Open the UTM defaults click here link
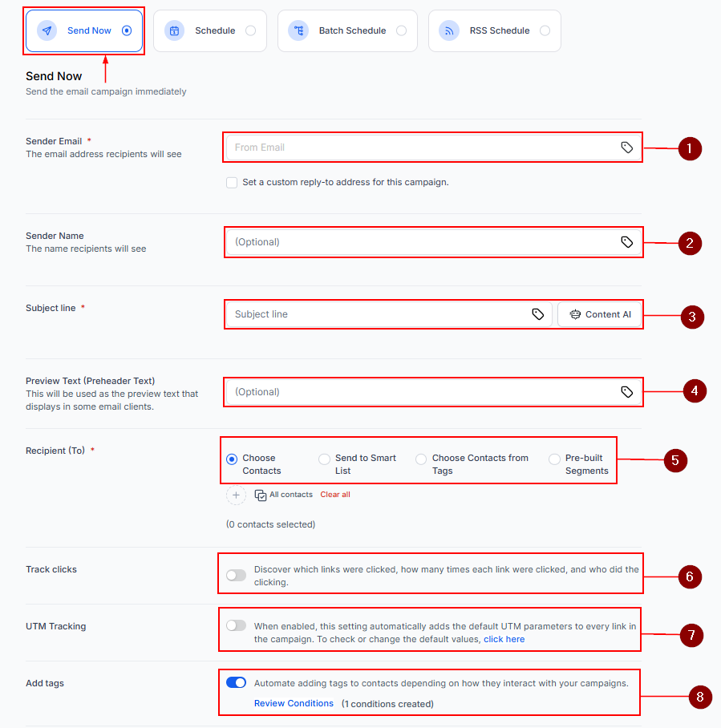721x728 pixels. 504,639
